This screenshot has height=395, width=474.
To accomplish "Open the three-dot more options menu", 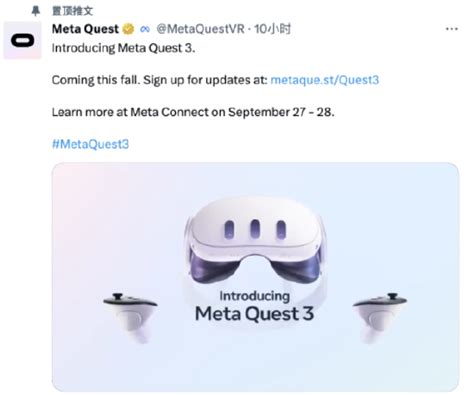I will [x=452, y=29].
